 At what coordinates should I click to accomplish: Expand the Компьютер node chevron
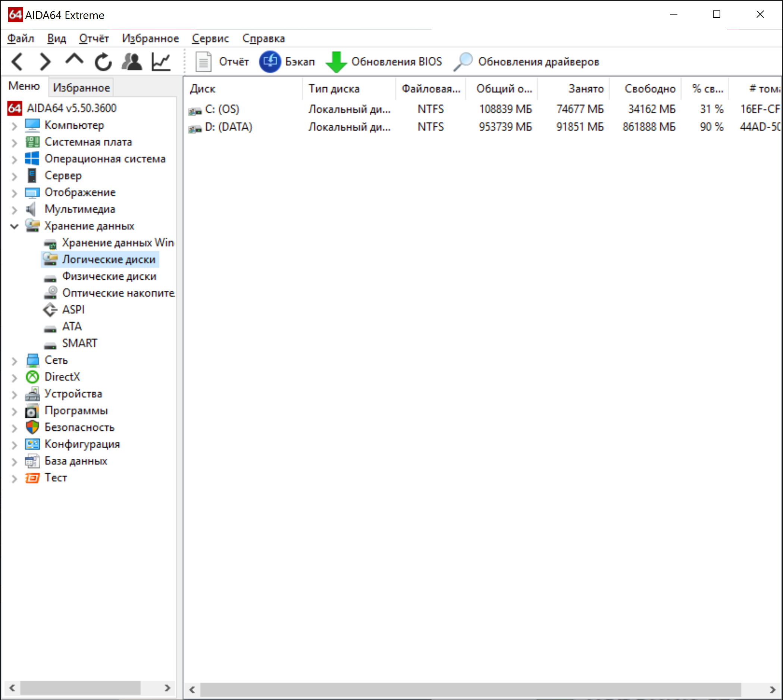point(14,126)
